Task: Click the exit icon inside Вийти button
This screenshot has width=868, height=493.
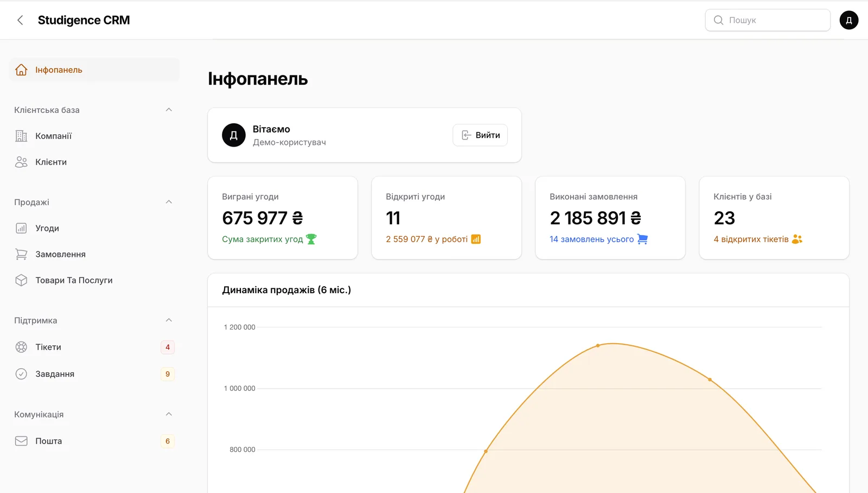Action: pyautogui.click(x=466, y=135)
